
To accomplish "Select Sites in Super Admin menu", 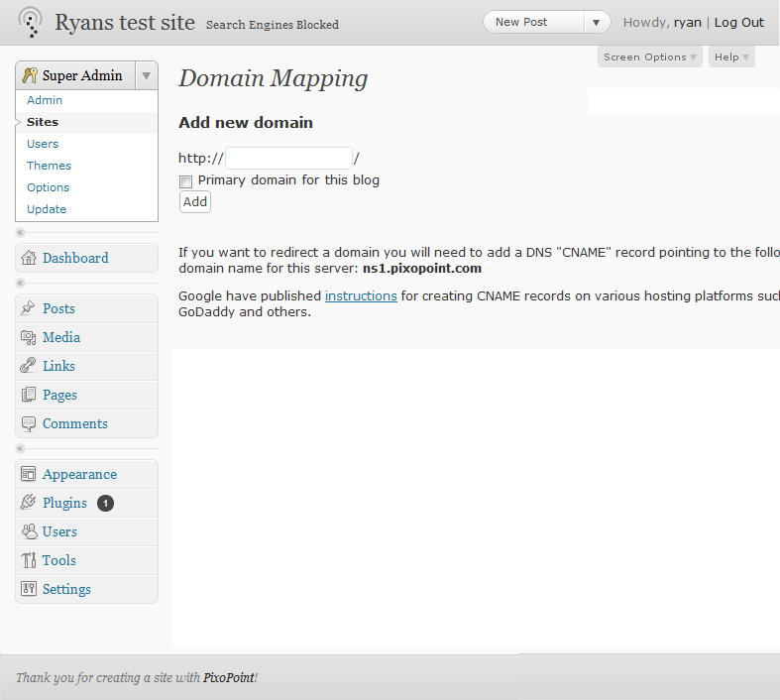I will (x=43, y=122).
